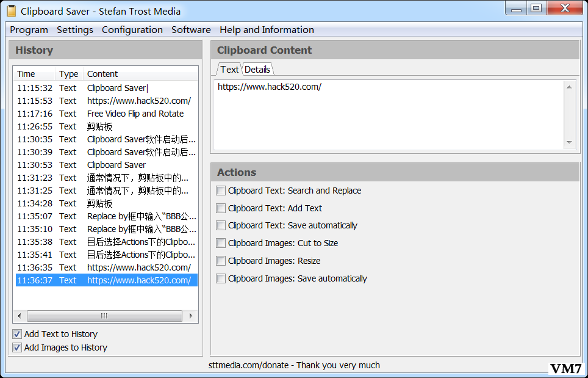
Task: Open the Program menu
Action: click(x=29, y=30)
